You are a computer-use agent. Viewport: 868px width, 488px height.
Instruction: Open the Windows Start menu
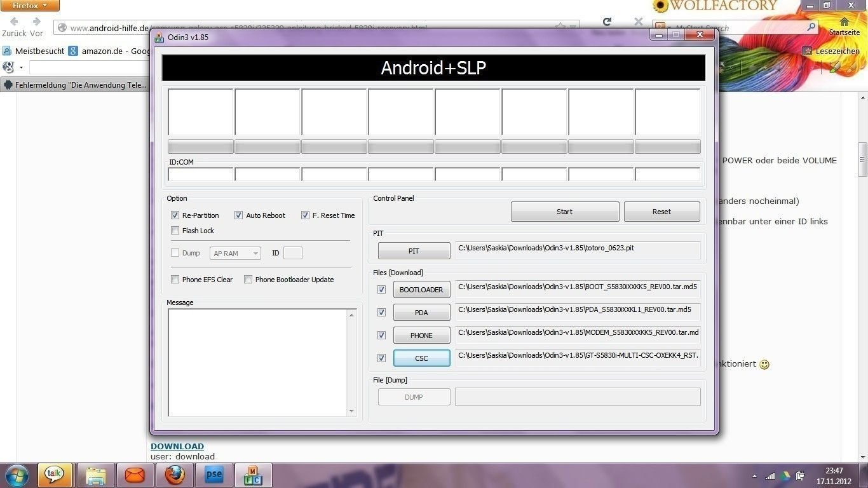coord(17,475)
